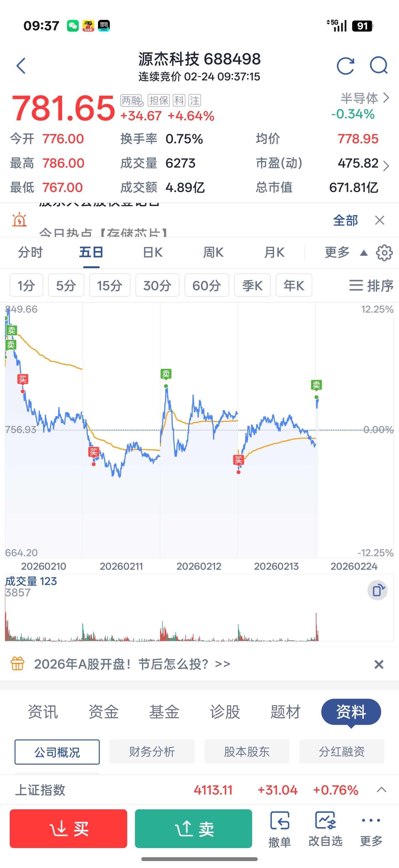This screenshot has width=399, height=868.
Task: Expand the 上证指数 index bar
Action: (382, 790)
